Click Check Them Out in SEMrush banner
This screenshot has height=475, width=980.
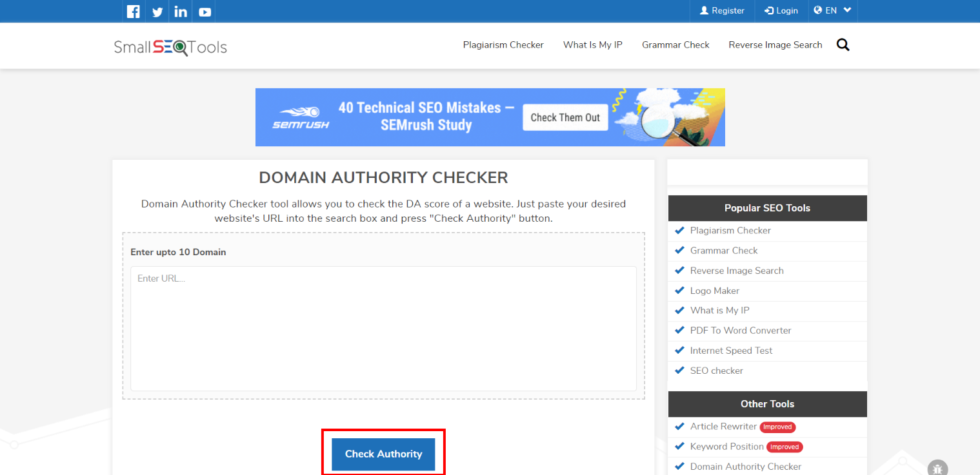[565, 117]
